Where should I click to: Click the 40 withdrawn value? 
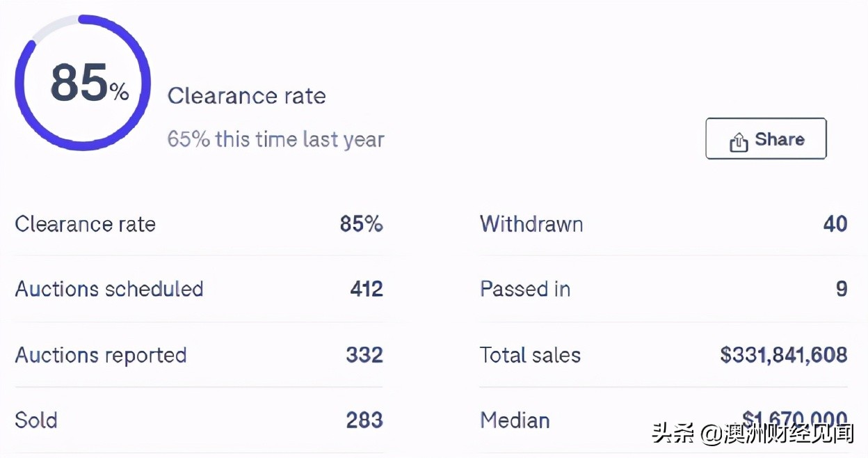point(835,224)
